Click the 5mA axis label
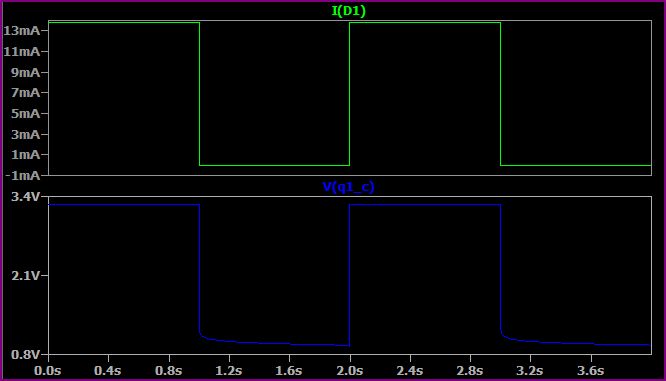 click(x=25, y=114)
